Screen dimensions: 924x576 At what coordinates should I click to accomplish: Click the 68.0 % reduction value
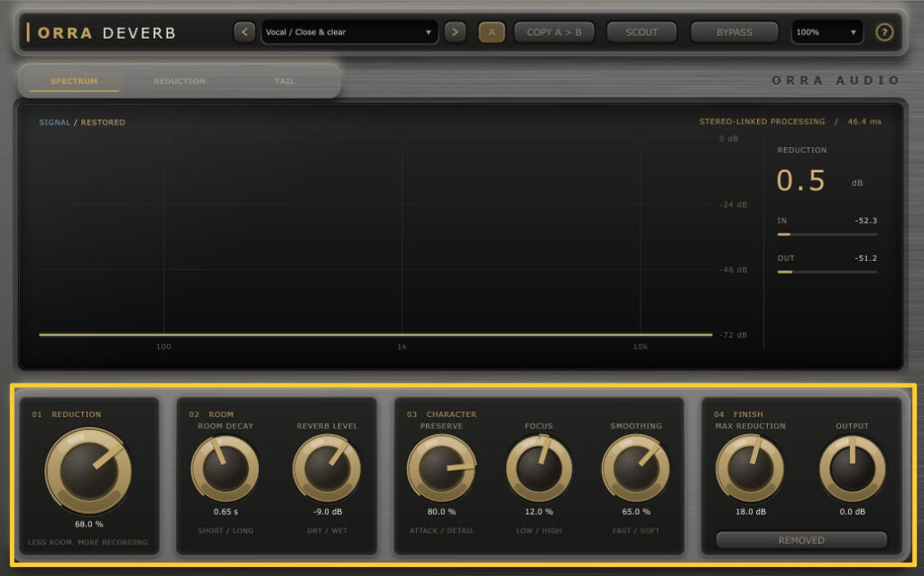[x=89, y=524]
